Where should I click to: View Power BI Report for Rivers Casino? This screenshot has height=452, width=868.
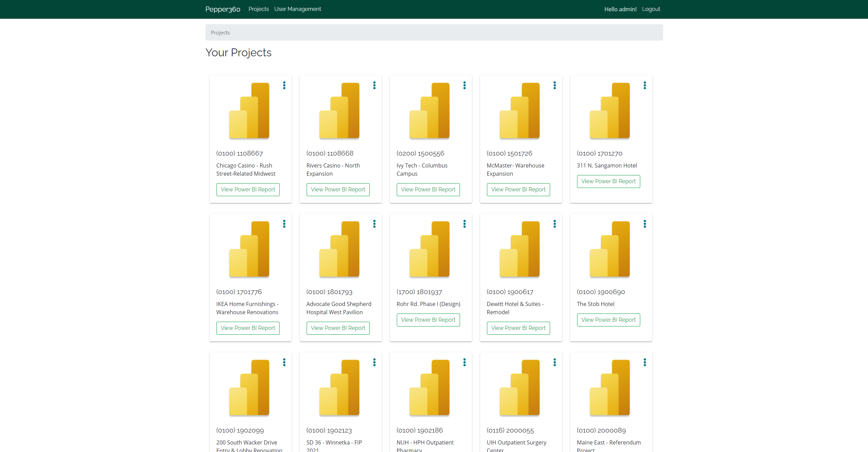pyautogui.click(x=338, y=190)
